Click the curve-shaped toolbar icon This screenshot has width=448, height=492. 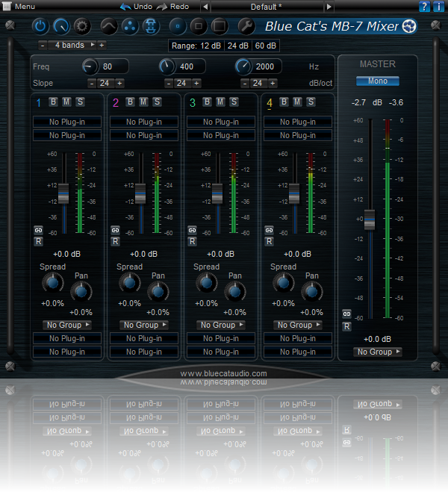(x=109, y=26)
